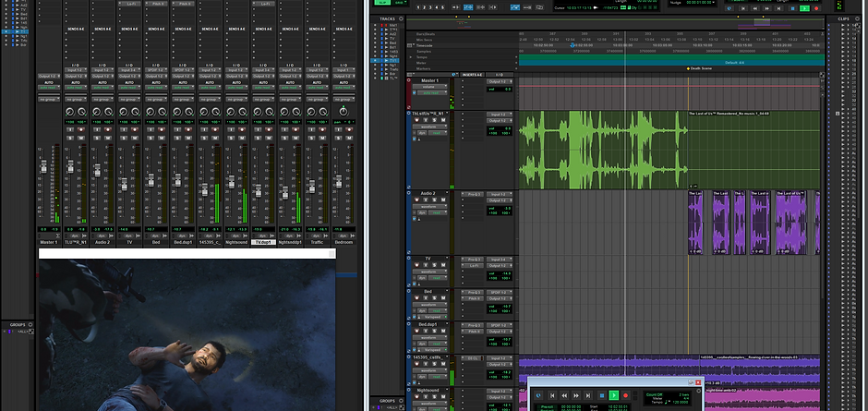This screenshot has height=411, width=868.
Task: Toggle the Online button in floating transport
Action: point(538,395)
